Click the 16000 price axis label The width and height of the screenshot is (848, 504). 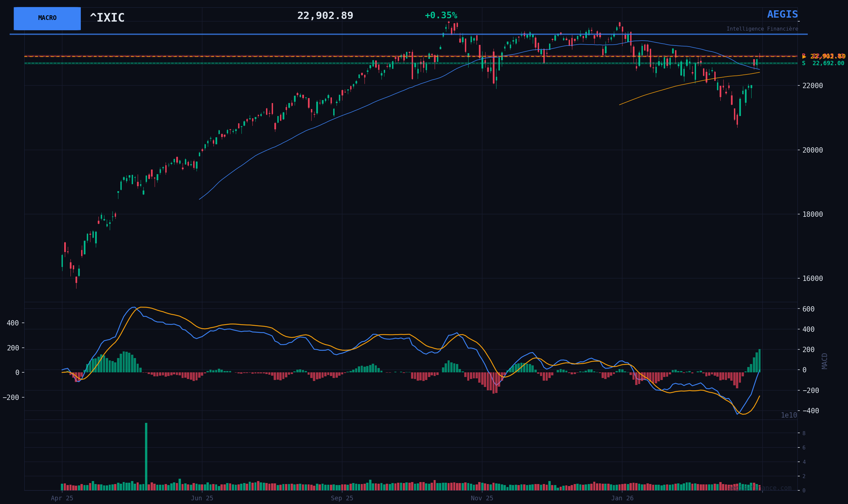(x=812, y=279)
